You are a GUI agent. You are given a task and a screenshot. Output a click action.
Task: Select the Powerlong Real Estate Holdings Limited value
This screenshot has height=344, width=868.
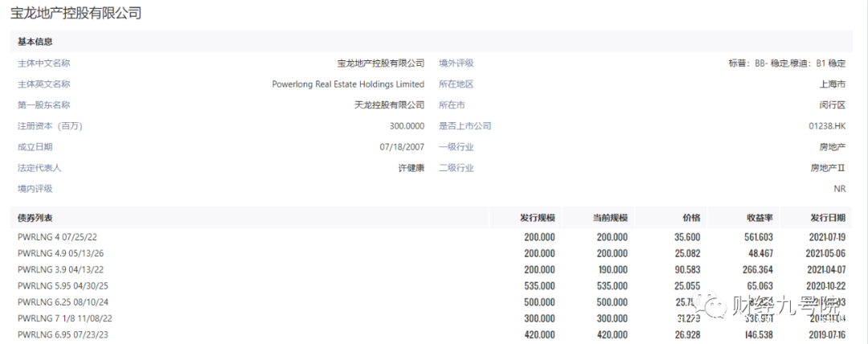tap(348, 84)
